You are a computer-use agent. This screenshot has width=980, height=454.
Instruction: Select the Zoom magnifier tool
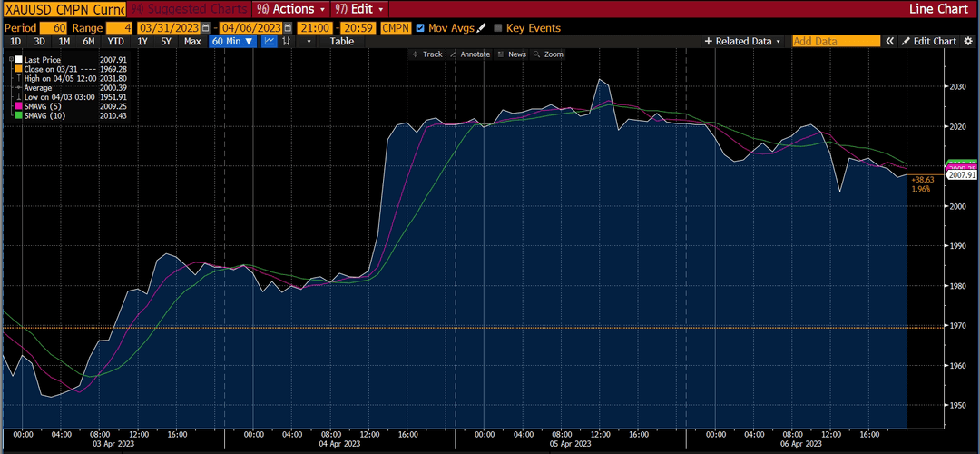tap(548, 54)
